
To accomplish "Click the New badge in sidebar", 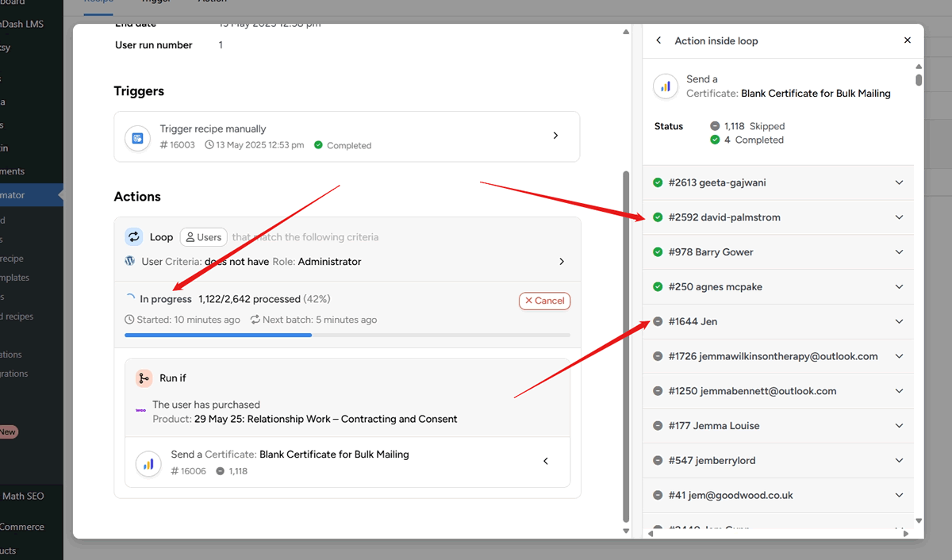I will point(8,432).
